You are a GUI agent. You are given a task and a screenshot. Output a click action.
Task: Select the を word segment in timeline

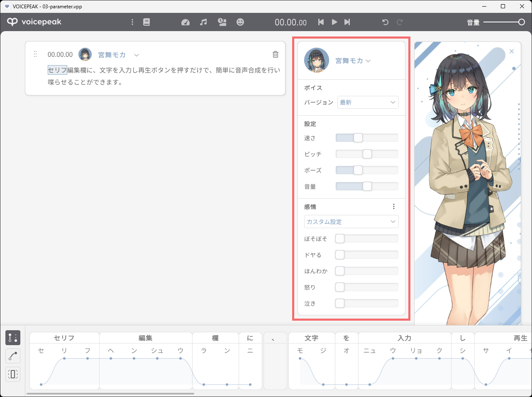(x=347, y=338)
